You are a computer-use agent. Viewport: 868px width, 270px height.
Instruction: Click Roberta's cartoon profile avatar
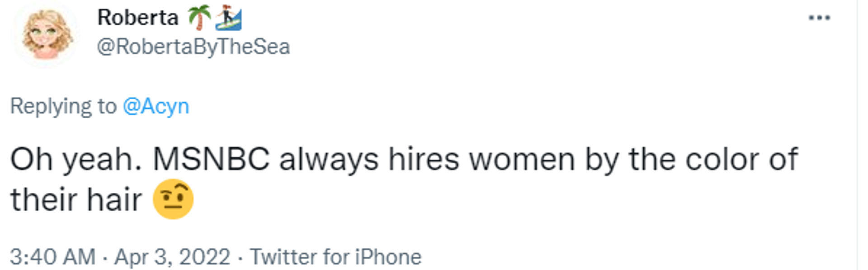[x=47, y=34]
